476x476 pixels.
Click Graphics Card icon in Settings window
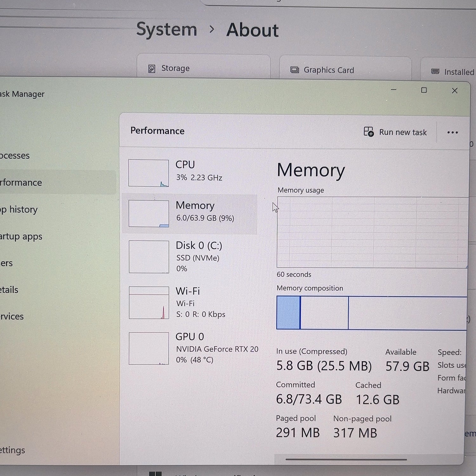[294, 70]
